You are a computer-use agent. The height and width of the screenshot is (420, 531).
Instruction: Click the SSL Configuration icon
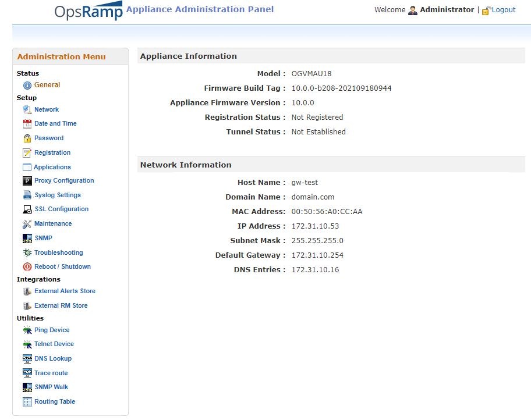(27, 209)
